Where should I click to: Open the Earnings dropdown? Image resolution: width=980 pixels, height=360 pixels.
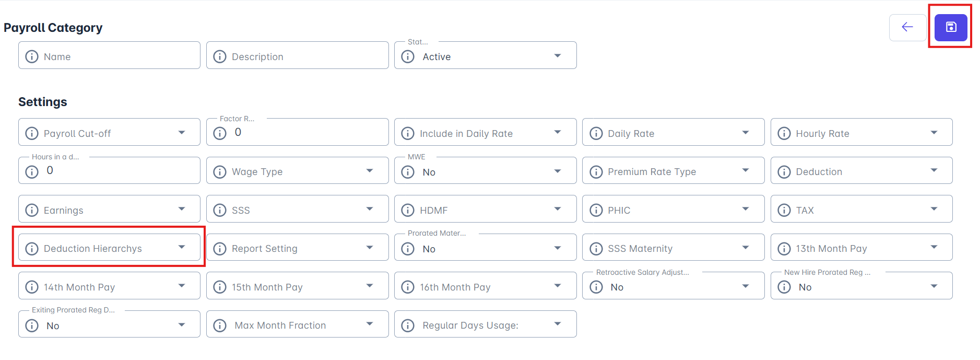click(181, 210)
